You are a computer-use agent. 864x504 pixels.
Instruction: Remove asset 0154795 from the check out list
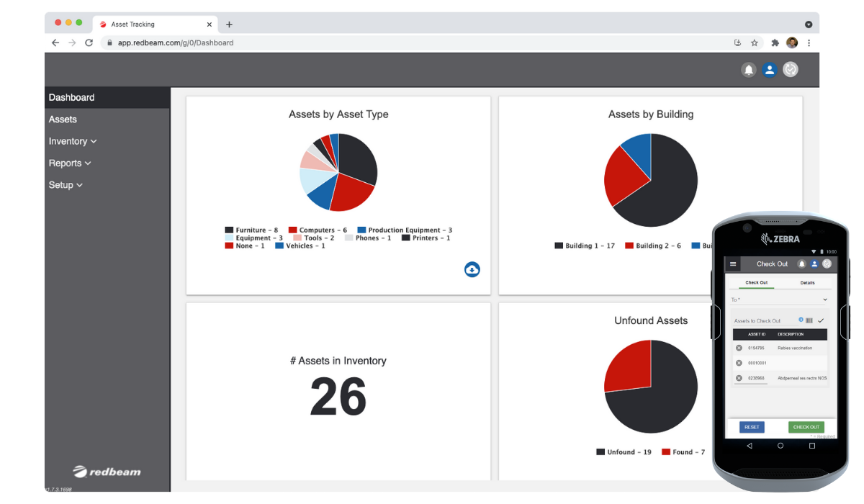(739, 347)
